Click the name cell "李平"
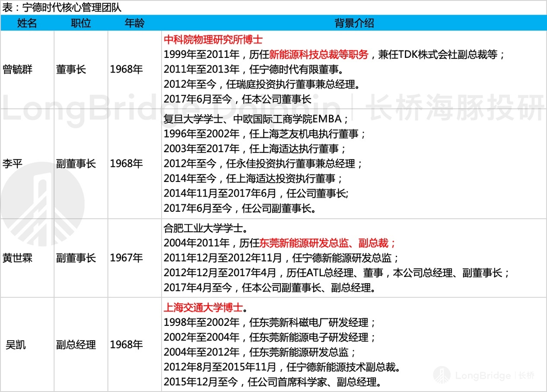The image size is (547, 392). tap(13, 164)
